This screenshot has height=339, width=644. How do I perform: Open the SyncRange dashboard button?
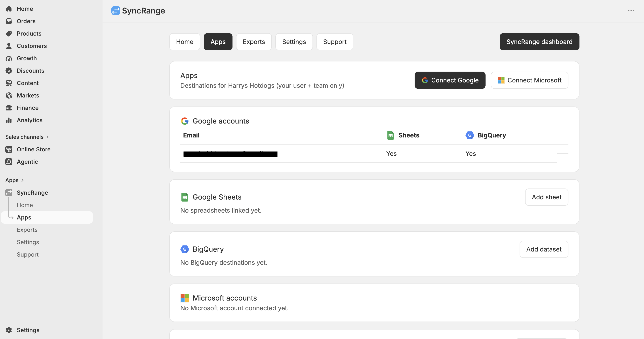click(539, 42)
